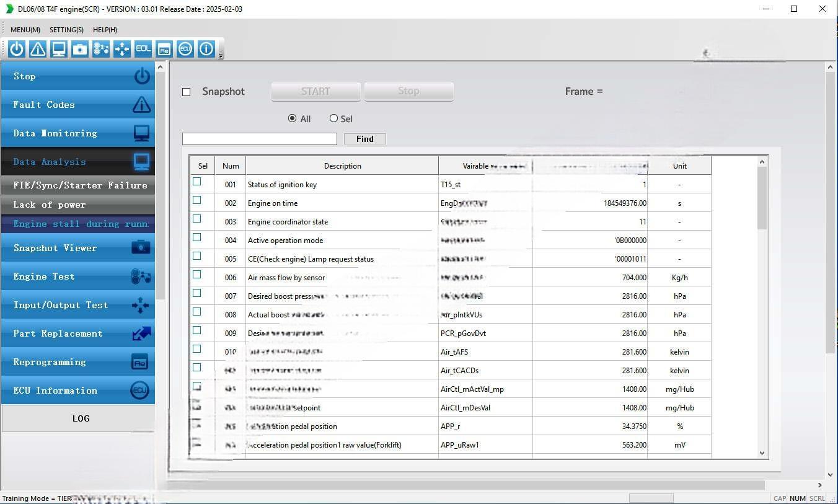This screenshot has width=838, height=504.
Task: Open the MENU(M) menu
Action: [x=25, y=30]
